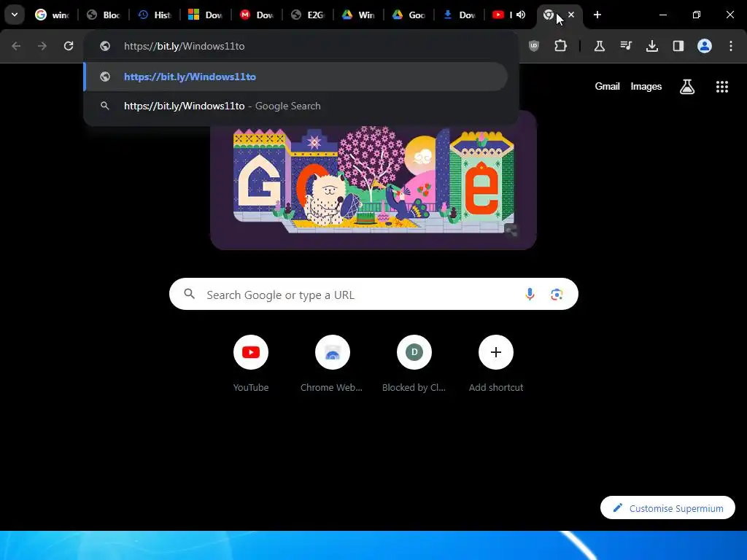Image resolution: width=747 pixels, height=560 pixels.
Task: Open the Chrome Web Store shortcut
Action: click(332, 363)
